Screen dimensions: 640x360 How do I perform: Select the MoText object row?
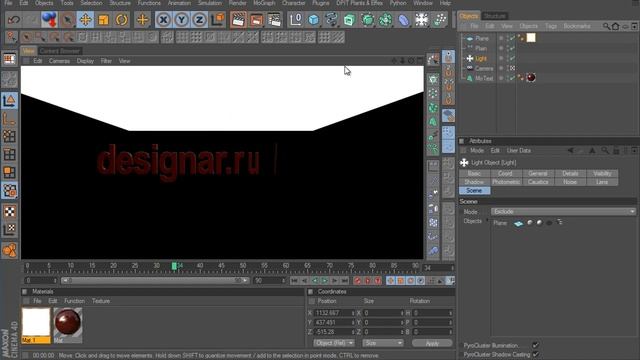click(484, 78)
